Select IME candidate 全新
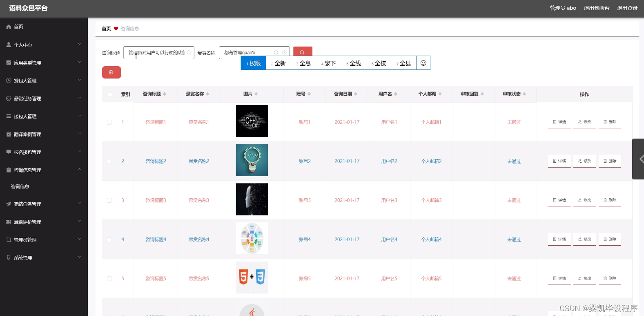Screen dimensions: 644x316 pos(279,63)
